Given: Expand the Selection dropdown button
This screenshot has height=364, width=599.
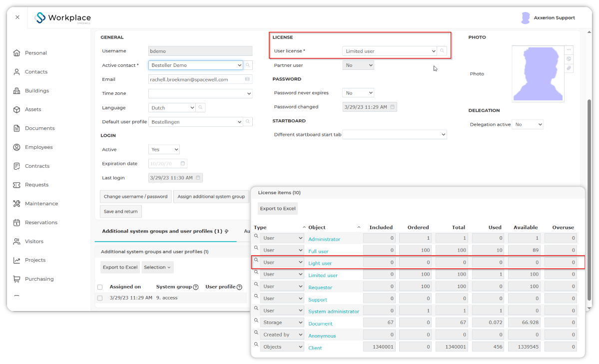Looking at the screenshot, I should (x=157, y=267).
